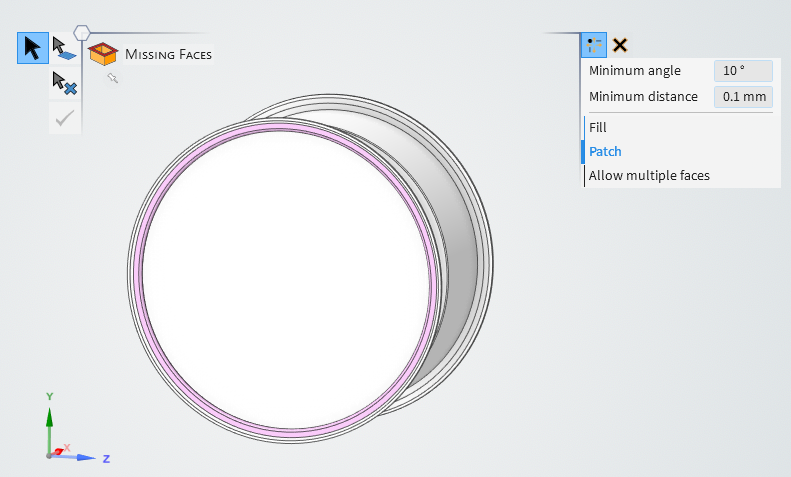Image resolution: width=791 pixels, height=477 pixels.
Task: Select the Patch option
Action: (x=605, y=151)
